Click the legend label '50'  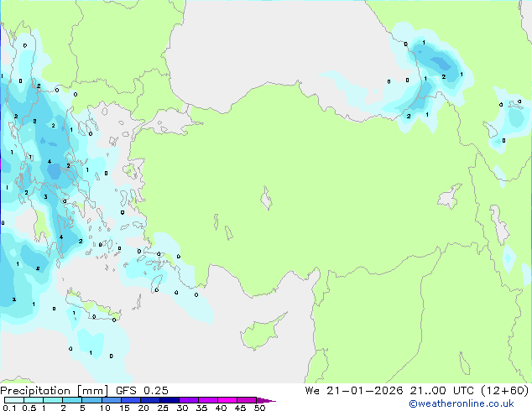tap(259, 408)
